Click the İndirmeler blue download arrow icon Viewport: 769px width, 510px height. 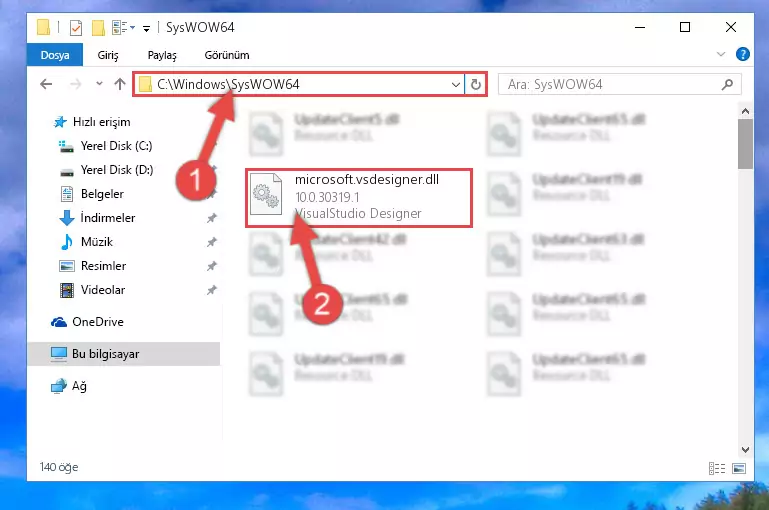coord(67,218)
